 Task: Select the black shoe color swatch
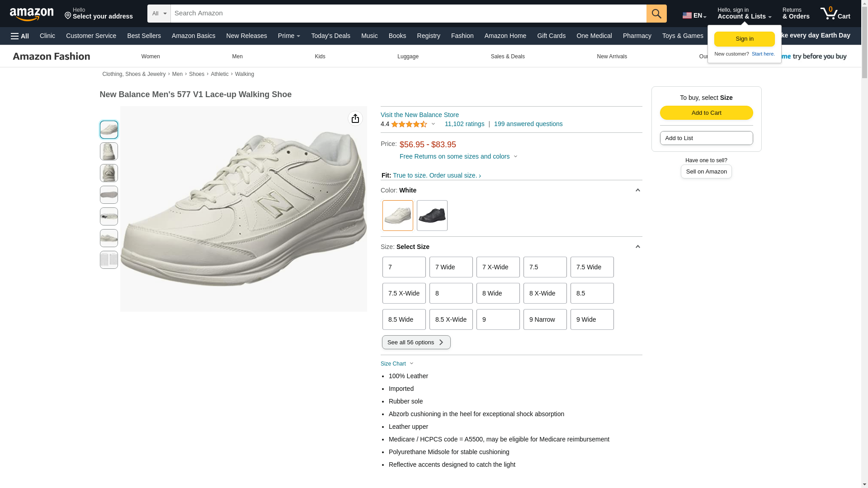tap(432, 216)
